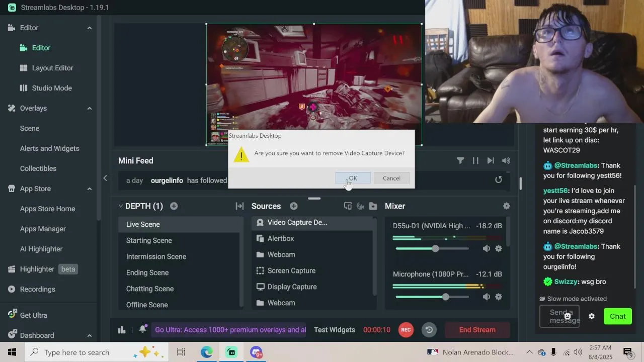
Task: Filter the Mini Feed events
Action: point(460,160)
